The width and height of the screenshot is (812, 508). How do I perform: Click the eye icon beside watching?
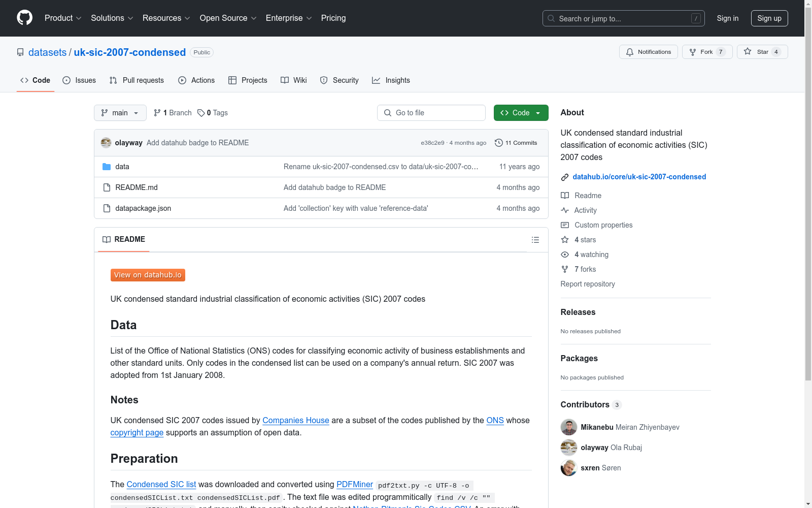point(565,255)
